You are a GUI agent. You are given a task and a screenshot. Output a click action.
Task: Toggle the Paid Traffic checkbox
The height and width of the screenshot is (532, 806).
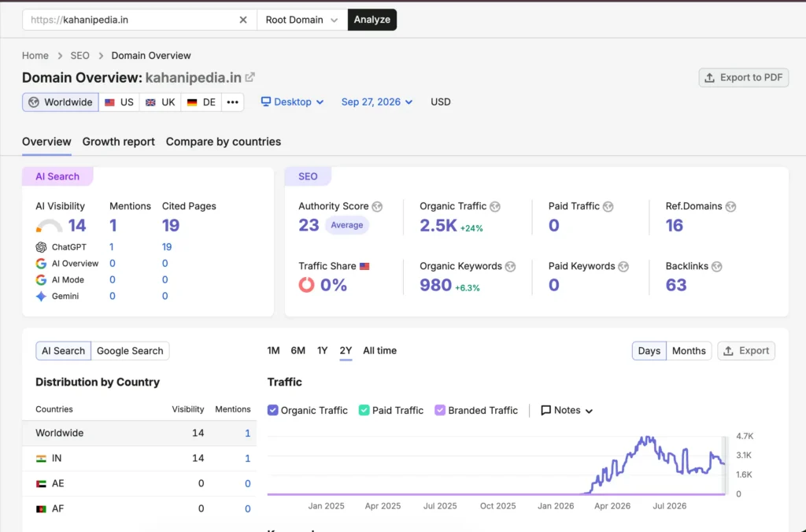[364, 410]
